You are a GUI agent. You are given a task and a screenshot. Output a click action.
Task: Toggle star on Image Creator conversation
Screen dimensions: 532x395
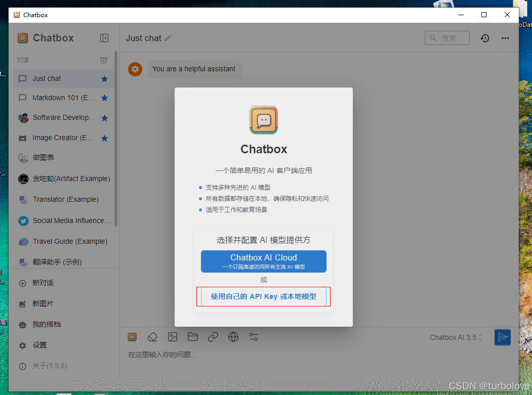click(x=104, y=138)
